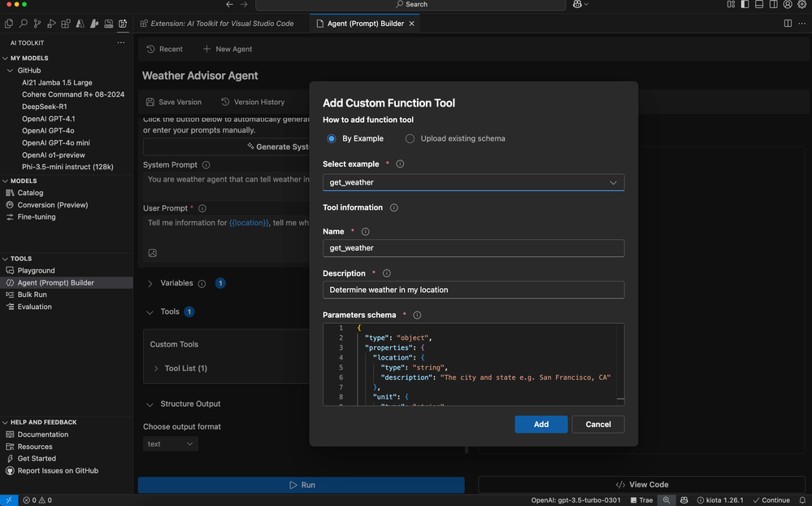Open the AI Toolkit activity bar icon
This screenshot has height=506, width=812.
123,24
